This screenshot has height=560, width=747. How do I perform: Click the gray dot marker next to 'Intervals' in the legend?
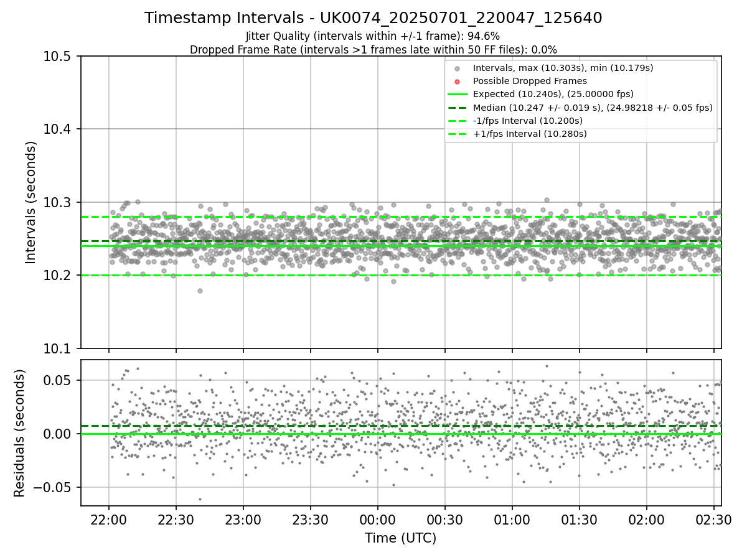[x=458, y=68]
